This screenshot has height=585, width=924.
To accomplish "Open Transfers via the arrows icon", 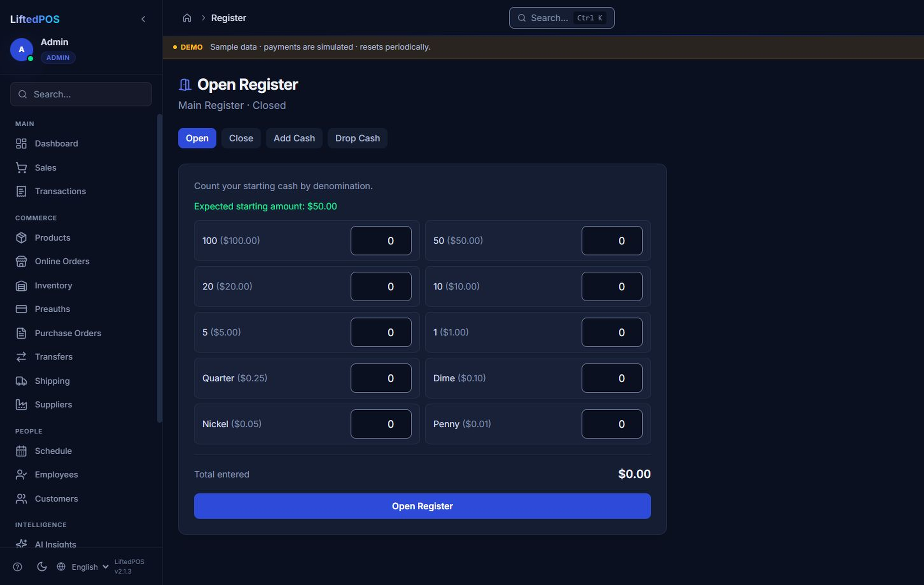I will coord(21,357).
